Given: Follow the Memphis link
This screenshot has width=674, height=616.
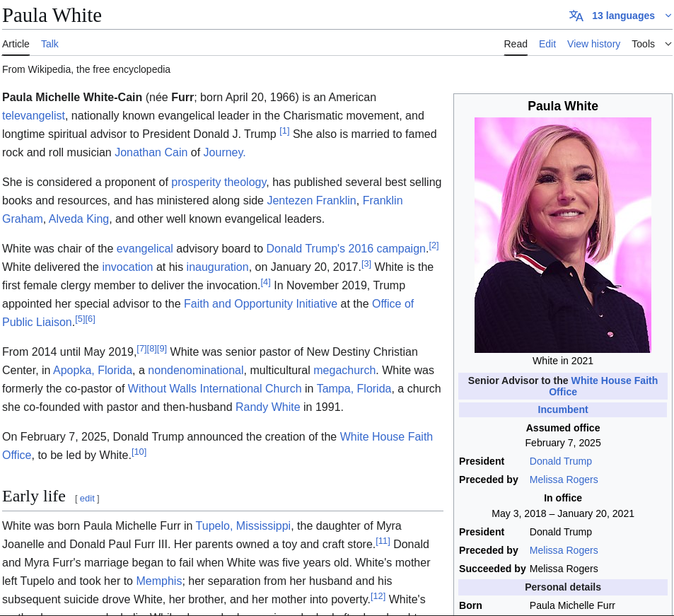Looking at the screenshot, I should click(x=159, y=581).
